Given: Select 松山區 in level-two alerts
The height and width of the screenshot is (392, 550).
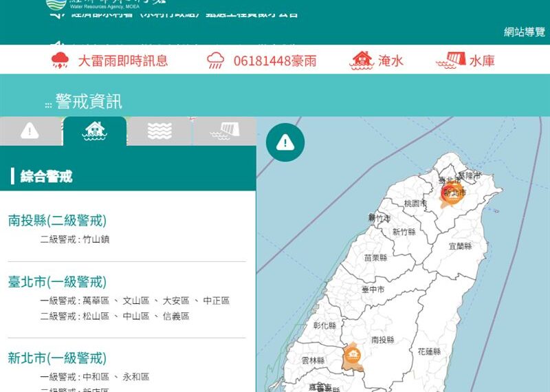Looking at the screenshot, I should point(96,316).
